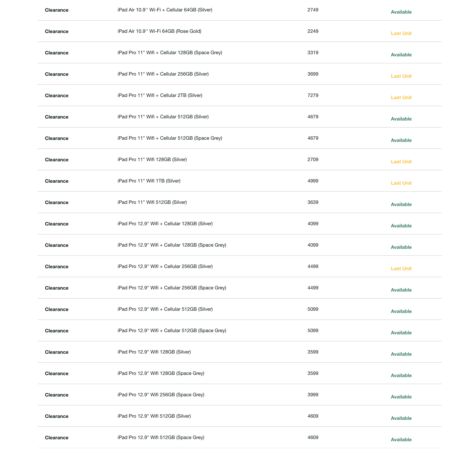Select iPad Pro 12.9" Wifi 512GB (Silver) row
Image resolution: width=476 pixels, height=449 pixels.
coord(154,416)
